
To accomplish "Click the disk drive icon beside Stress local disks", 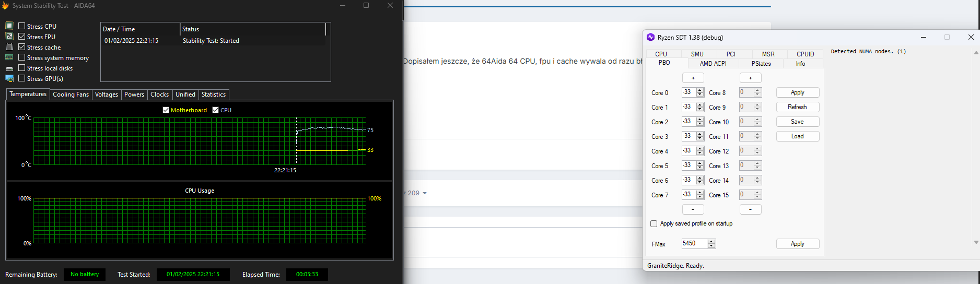I will (9, 68).
